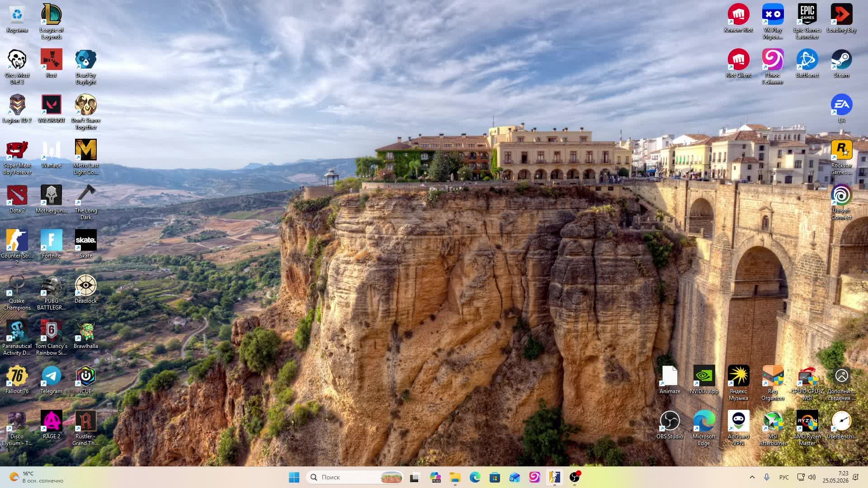Open the Клиент Riot shortcut
This screenshot has width=868, height=488.
(x=739, y=19)
